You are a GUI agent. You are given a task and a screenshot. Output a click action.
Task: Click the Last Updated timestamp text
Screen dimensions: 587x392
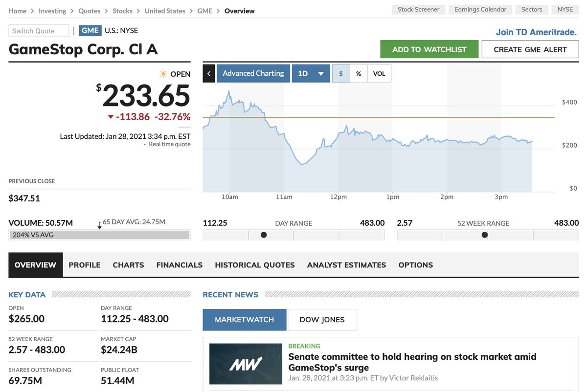pyautogui.click(x=125, y=136)
